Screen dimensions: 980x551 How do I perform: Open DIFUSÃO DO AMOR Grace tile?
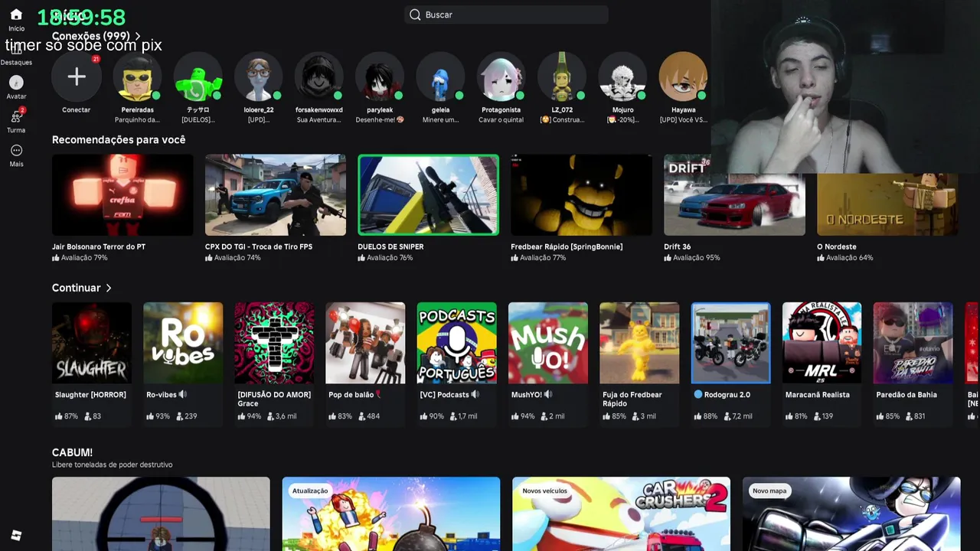tap(274, 343)
